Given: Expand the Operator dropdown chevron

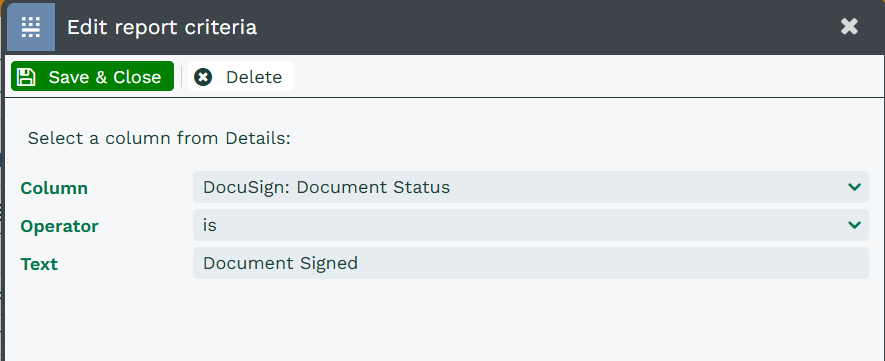Looking at the screenshot, I should pos(854,225).
